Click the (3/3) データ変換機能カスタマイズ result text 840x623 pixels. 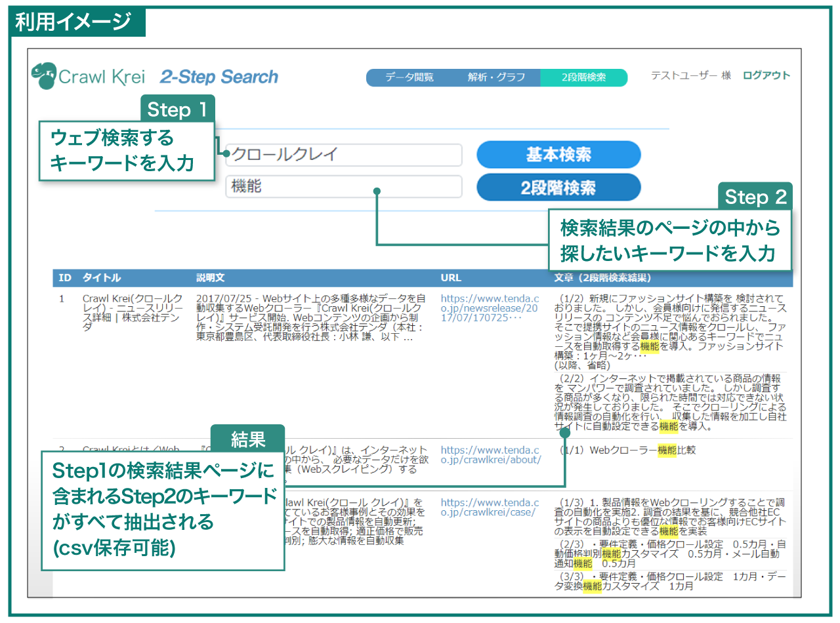pos(669,581)
